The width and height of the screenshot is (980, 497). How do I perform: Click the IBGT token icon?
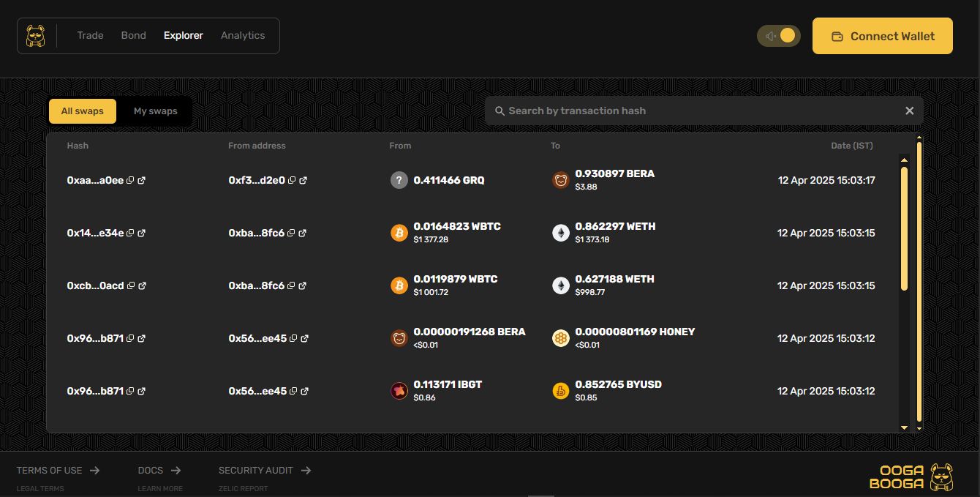coord(399,391)
